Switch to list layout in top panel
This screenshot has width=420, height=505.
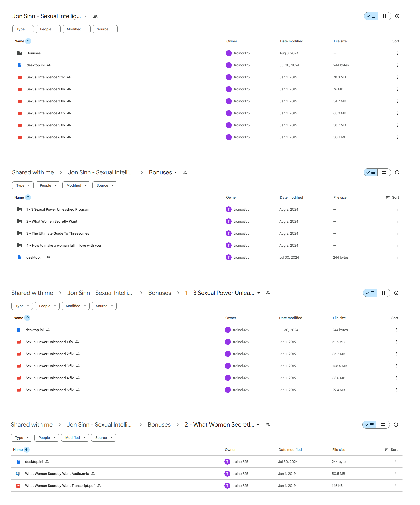point(371,16)
